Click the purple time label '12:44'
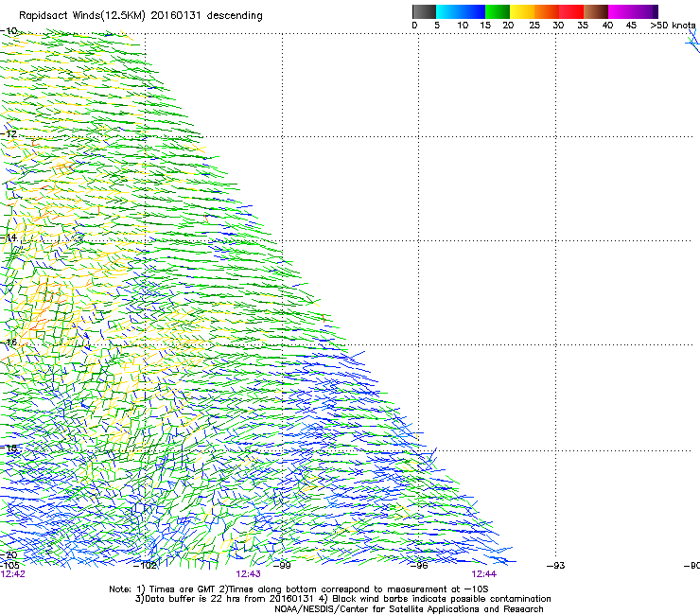This screenshot has height=615, width=700. 483,574
